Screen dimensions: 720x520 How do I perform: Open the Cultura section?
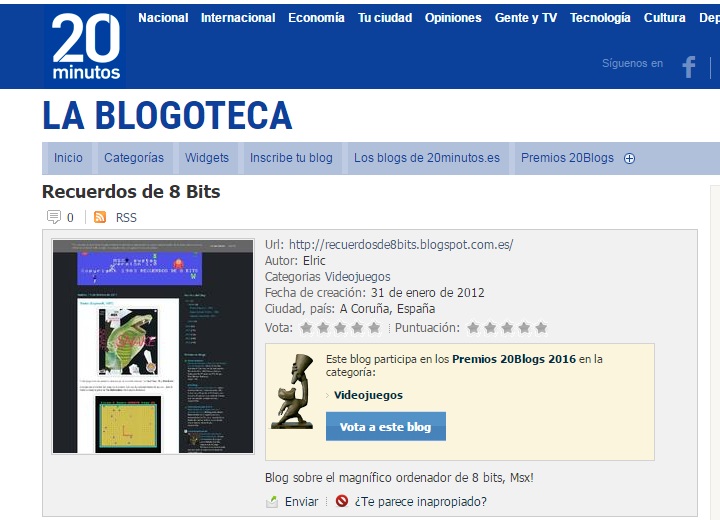click(x=664, y=18)
